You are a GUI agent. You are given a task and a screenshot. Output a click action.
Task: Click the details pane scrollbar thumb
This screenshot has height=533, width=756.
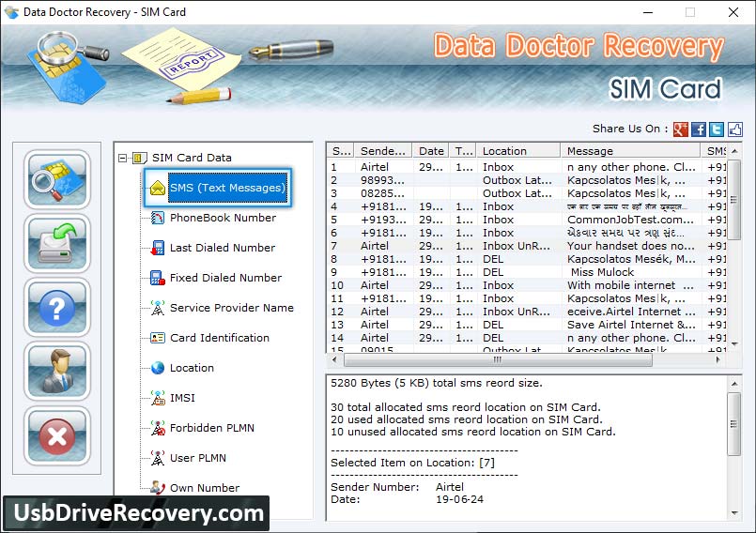733,424
